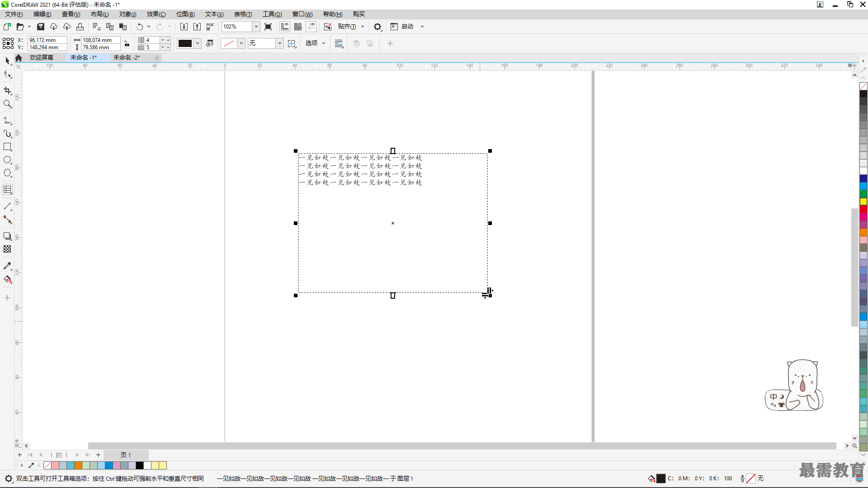Toggle the snap off button

tap(328, 27)
